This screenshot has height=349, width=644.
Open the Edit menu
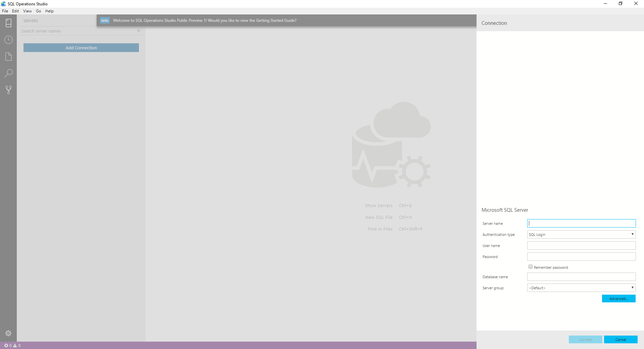(x=15, y=11)
